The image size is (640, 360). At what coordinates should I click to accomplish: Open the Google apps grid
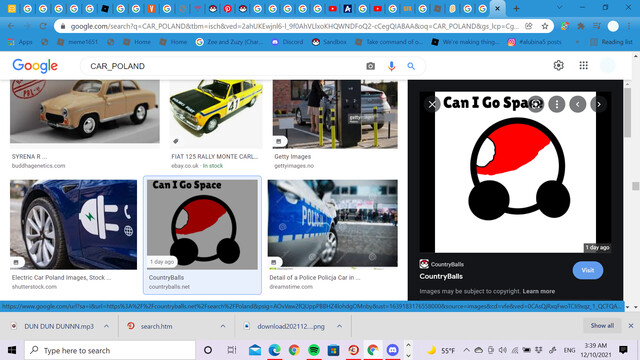click(583, 65)
